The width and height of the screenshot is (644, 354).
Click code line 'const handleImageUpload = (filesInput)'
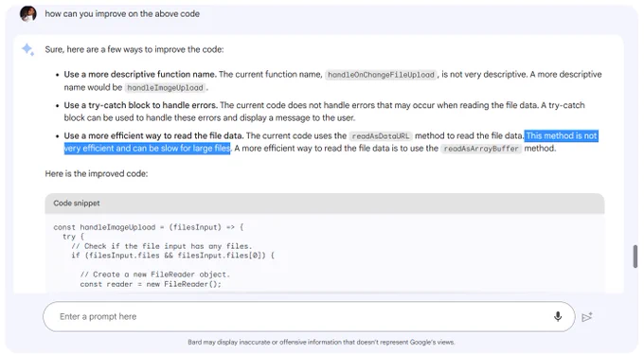(x=149, y=227)
